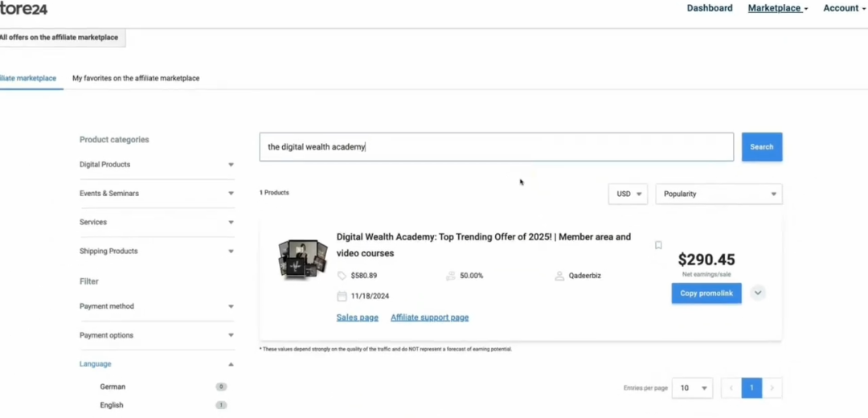Click the Copy promolink button
The width and height of the screenshot is (868, 418).
click(x=706, y=293)
